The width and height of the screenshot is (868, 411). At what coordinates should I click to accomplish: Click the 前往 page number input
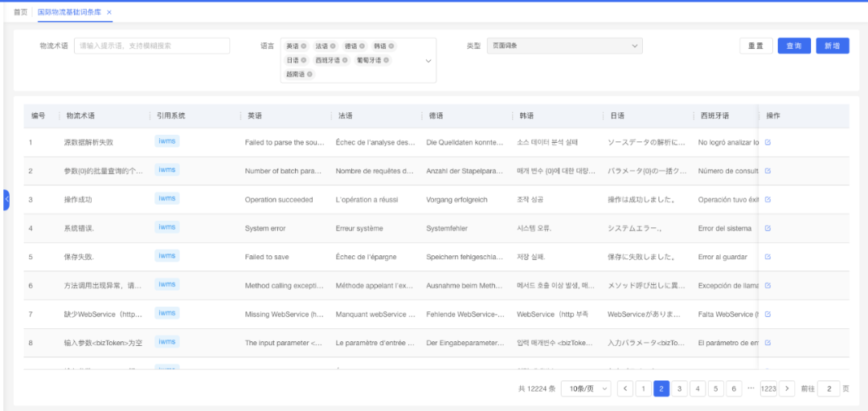click(828, 389)
